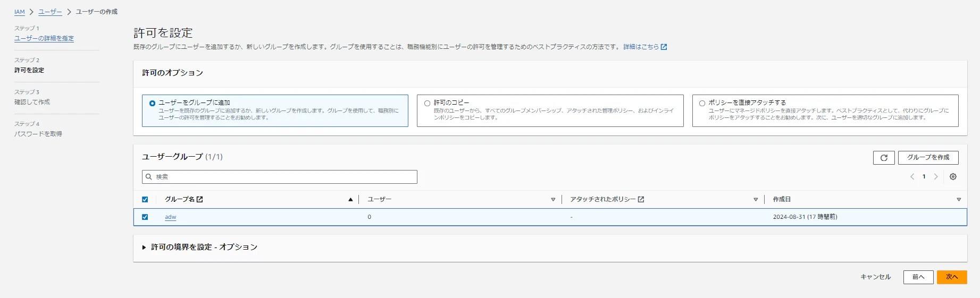Screen dimensions: 980x298
Task: Sort by ユーザー column arrow
Action: pos(553,200)
